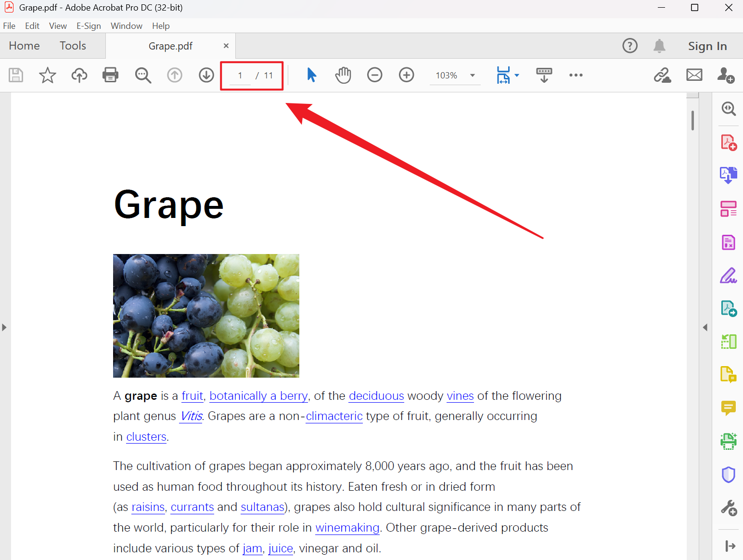The image size is (743, 560).
Task: Open the E-Sign menu
Action: tap(89, 26)
